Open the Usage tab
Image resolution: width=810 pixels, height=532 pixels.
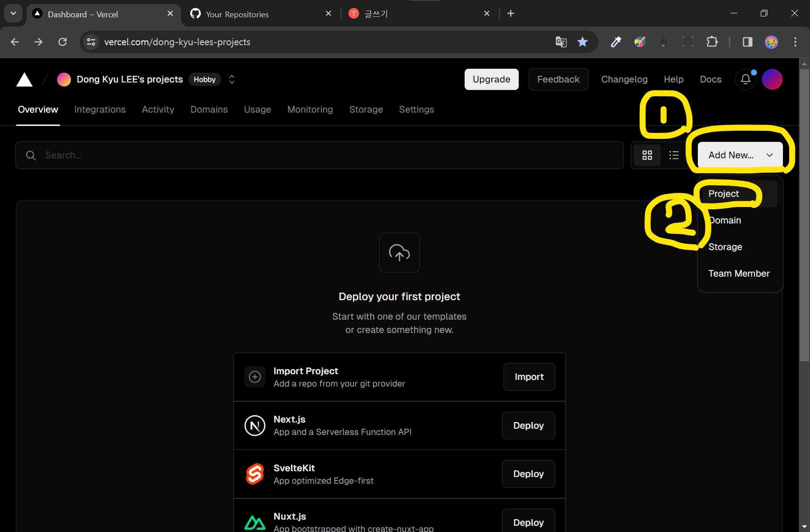[x=258, y=110]
